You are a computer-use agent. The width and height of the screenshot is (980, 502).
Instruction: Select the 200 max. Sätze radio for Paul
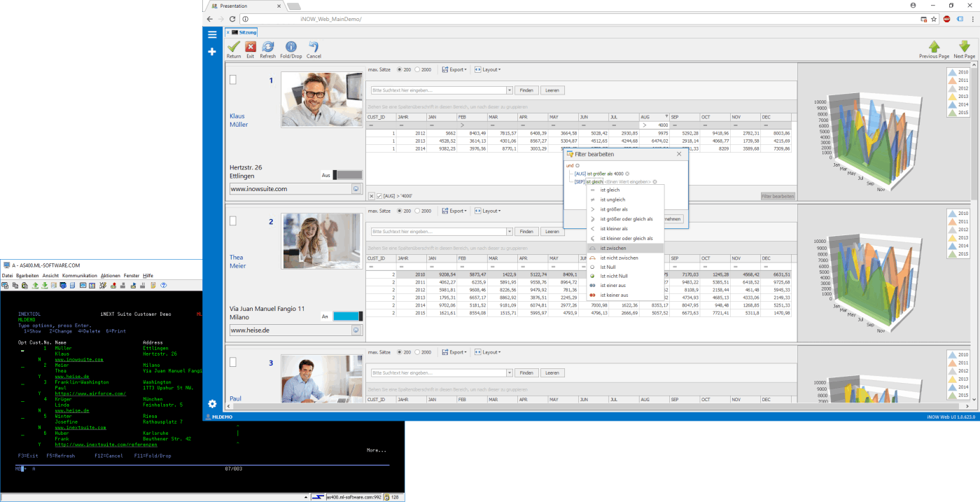(x=400, y=352)
